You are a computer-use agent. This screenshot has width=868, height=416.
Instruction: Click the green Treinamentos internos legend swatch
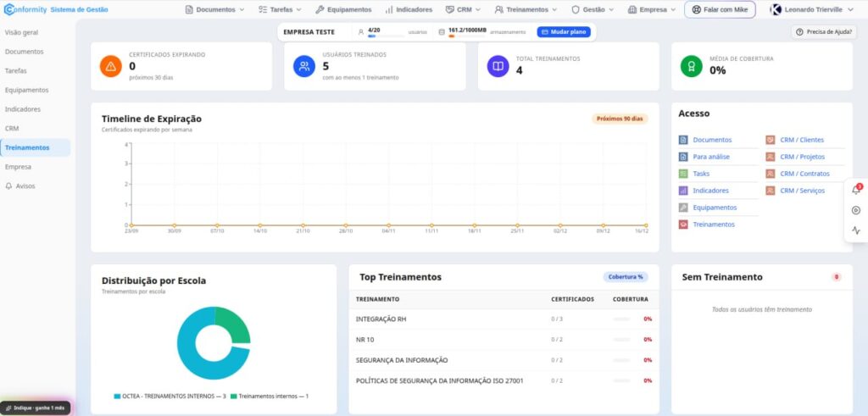pyautogui.click(x=234, y=396)
